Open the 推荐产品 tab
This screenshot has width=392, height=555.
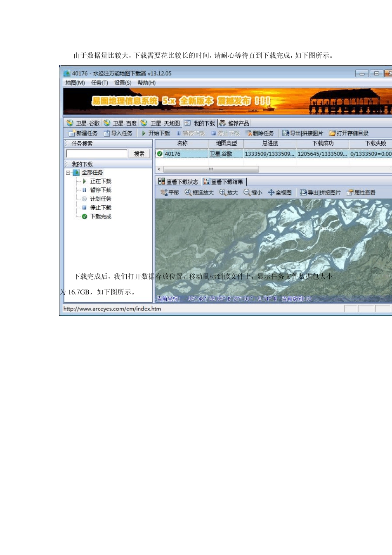(x=234, y=123)
